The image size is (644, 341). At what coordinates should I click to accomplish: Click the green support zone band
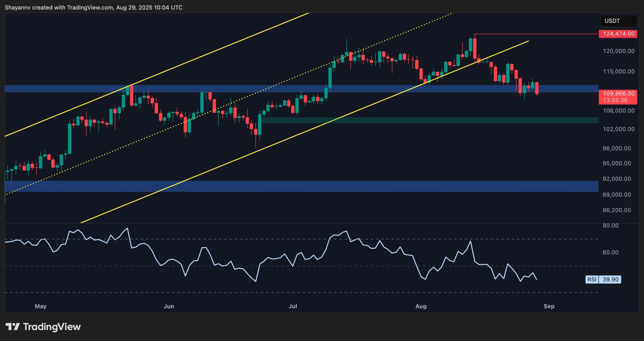coord(428,120)
